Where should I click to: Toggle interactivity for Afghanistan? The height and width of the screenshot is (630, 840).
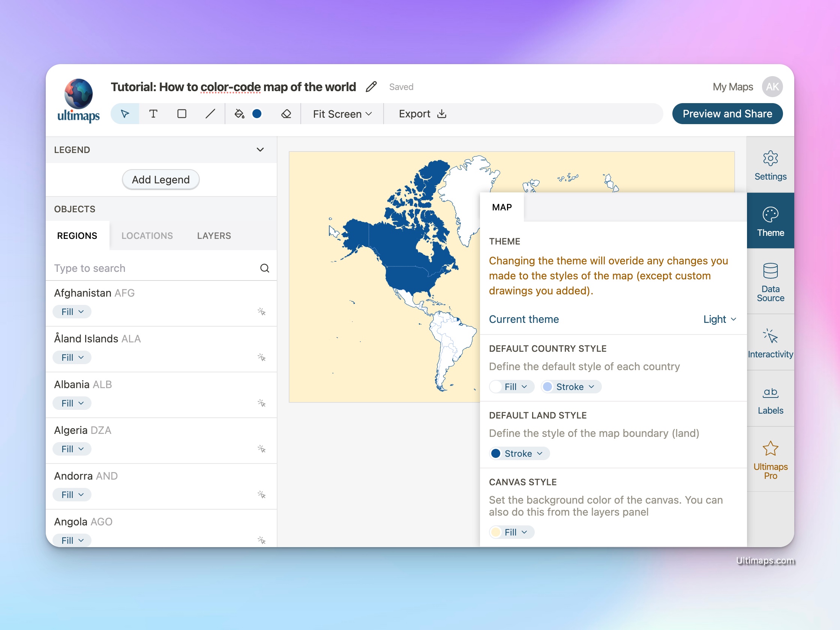(x=262, y=311)
